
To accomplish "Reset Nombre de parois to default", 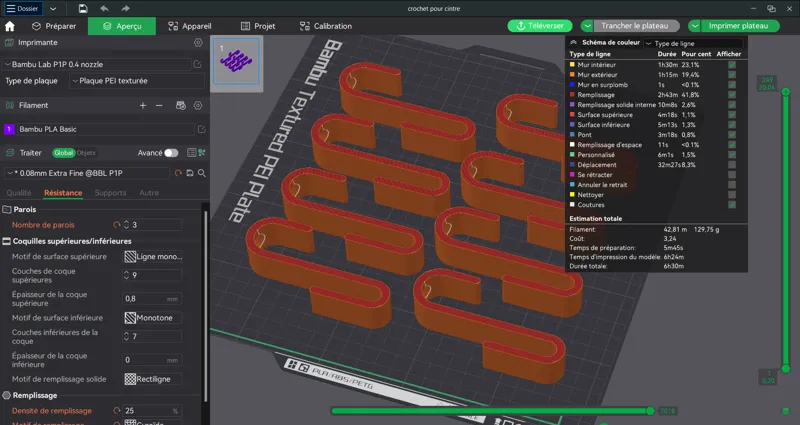I will 117,224.
